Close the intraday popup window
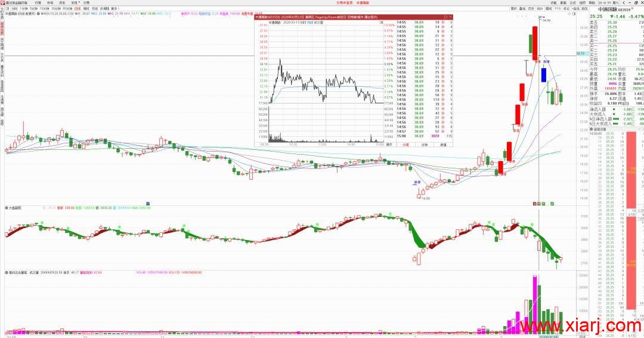The width and height of the screenshot is (644, 338). (x=451, y=17)
